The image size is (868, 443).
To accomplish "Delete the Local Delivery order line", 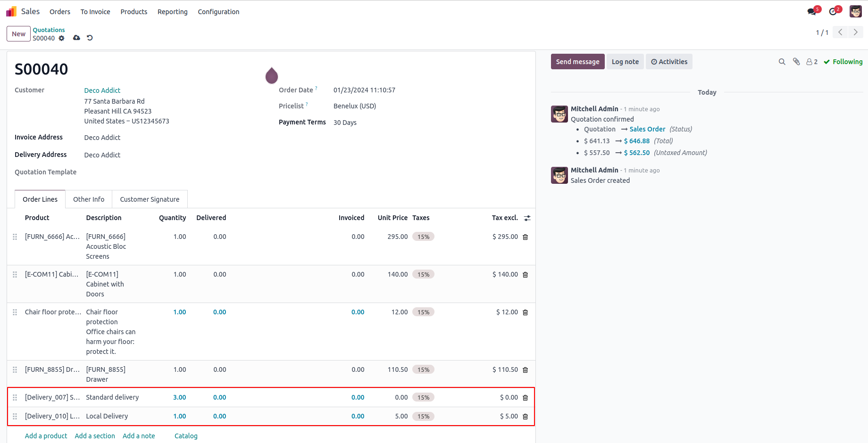I will [x=525, y=417].
